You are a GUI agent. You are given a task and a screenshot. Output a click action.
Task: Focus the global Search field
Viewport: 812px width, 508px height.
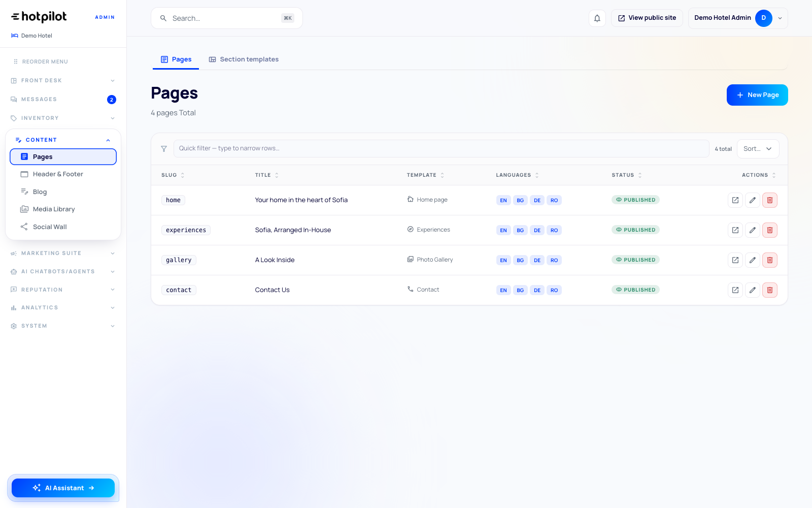pos(226,18)
